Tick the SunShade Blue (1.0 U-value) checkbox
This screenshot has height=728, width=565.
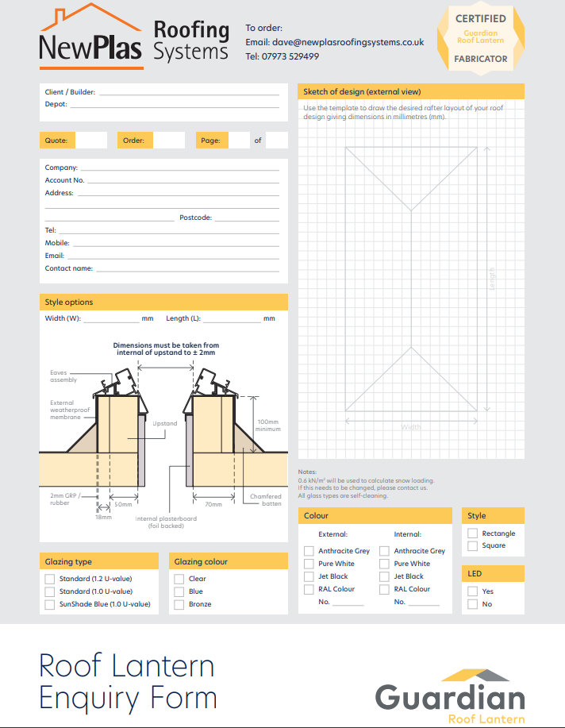(50, 604)
